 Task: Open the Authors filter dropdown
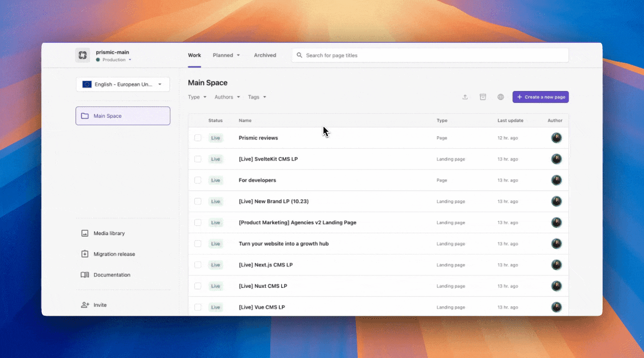(227, 97)
